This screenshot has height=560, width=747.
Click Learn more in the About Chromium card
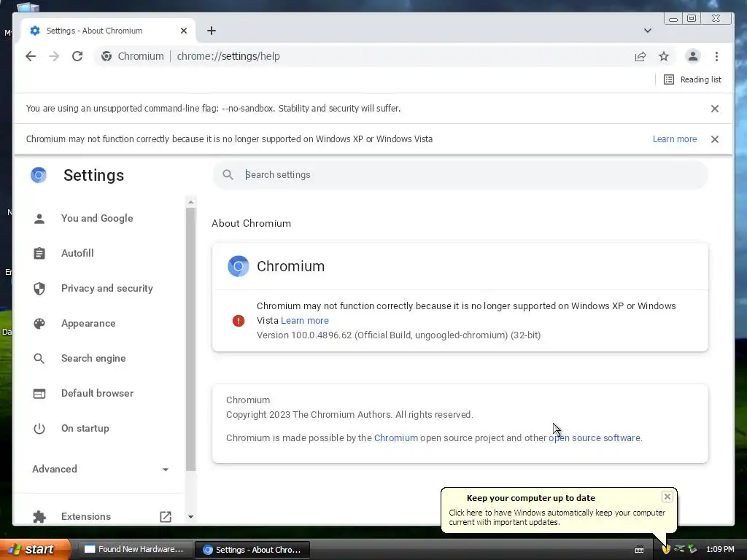click(x=305, y=321)
